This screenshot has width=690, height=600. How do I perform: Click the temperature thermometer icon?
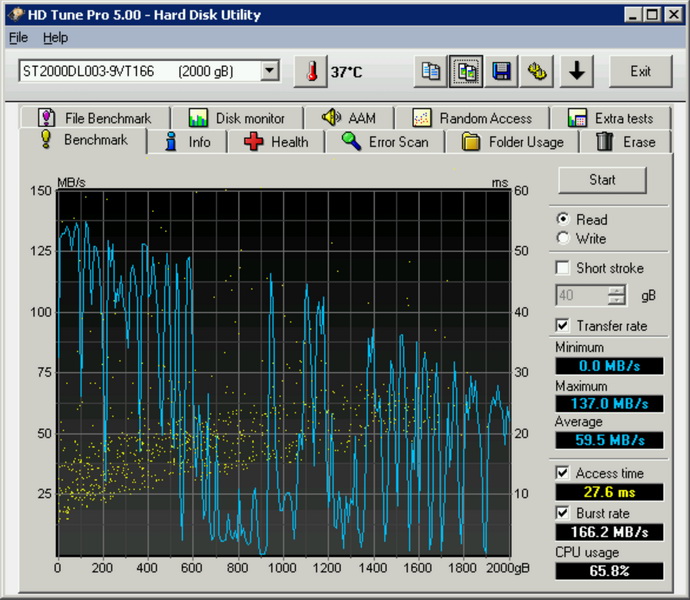(311, 71)
